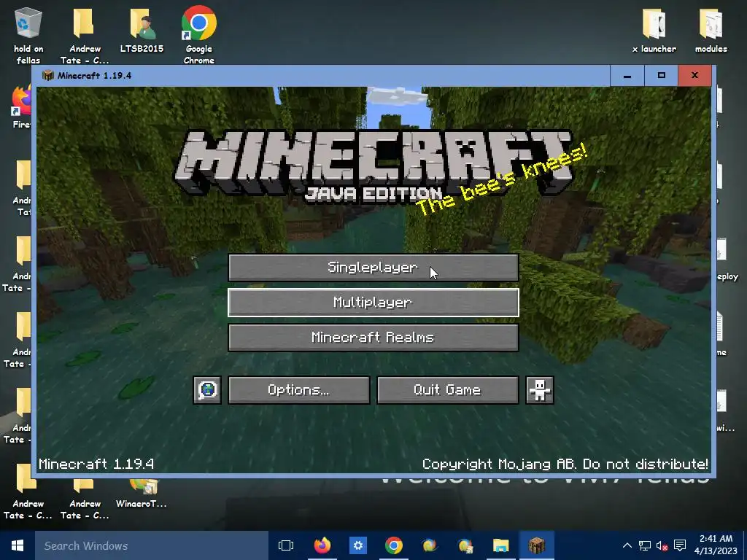Open the Options menu
This screenshot has width=747, height=560.
(298, 390)
